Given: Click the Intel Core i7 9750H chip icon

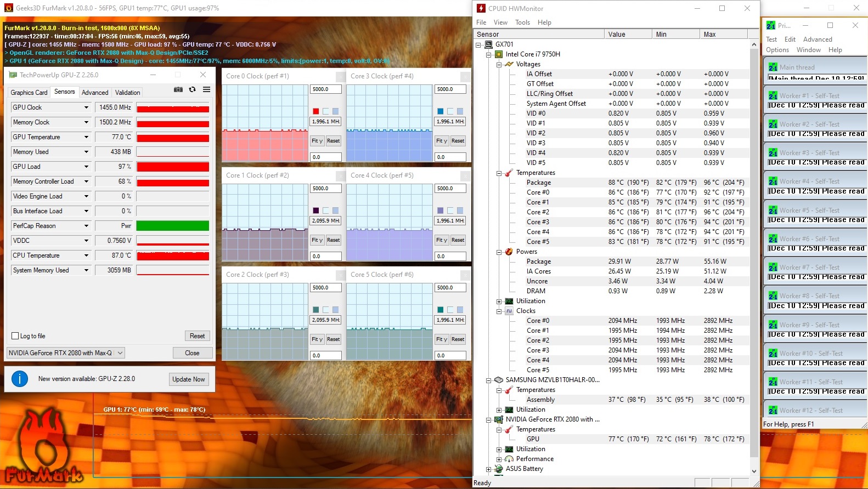Looking at the screenshot, I should click(x=499, y=54).
